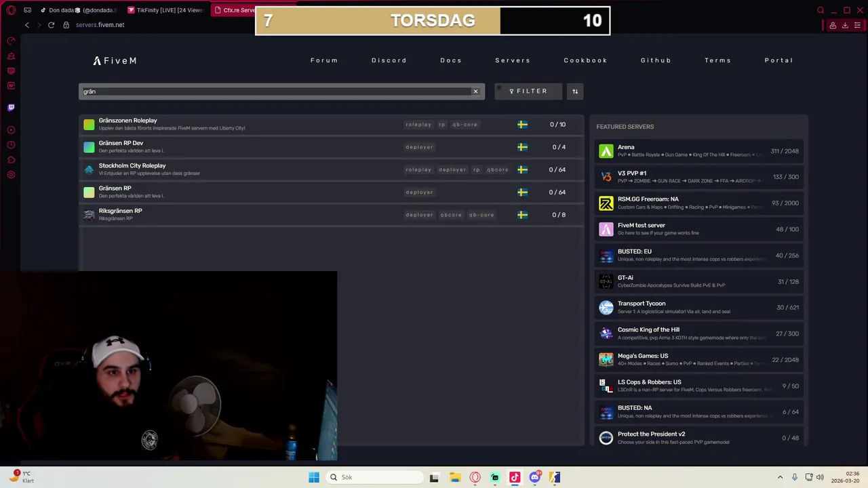Open Gränsen RP Dev server
This screenshot has width=868, height=488.
click(332, 147)
